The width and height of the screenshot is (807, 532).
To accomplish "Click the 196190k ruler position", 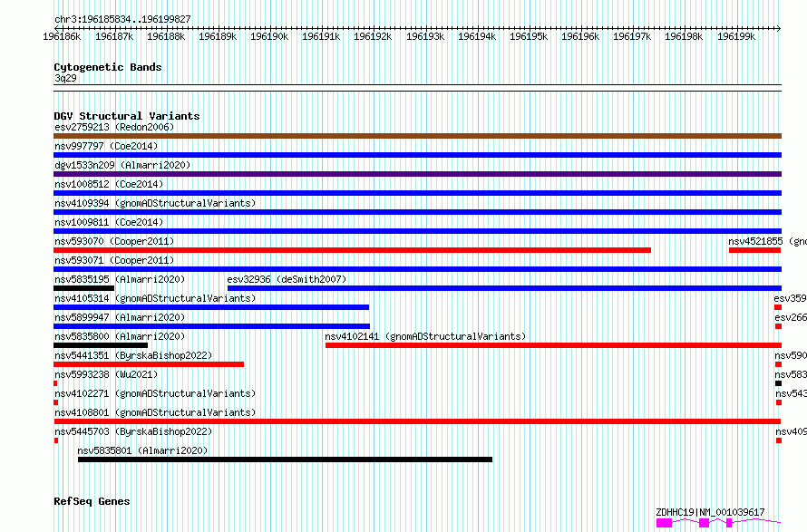I will [x=269, y=36].
